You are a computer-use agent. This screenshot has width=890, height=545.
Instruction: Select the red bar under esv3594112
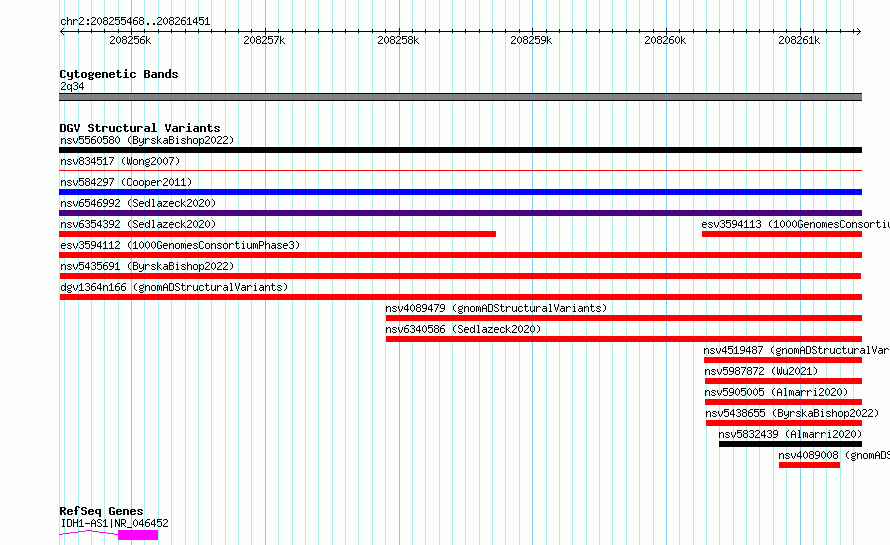click(x=460, y=255)
